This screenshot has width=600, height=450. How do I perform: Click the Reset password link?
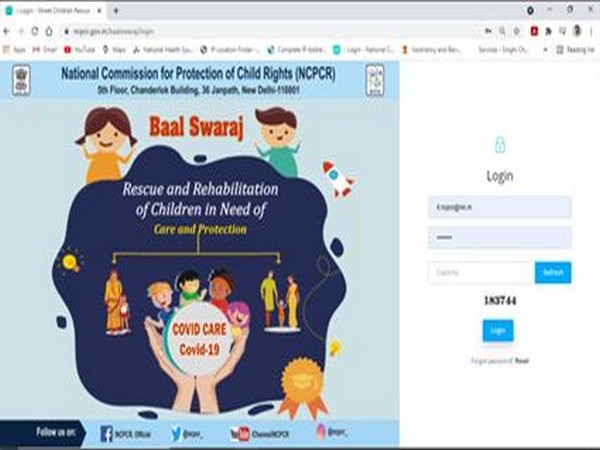522,360
